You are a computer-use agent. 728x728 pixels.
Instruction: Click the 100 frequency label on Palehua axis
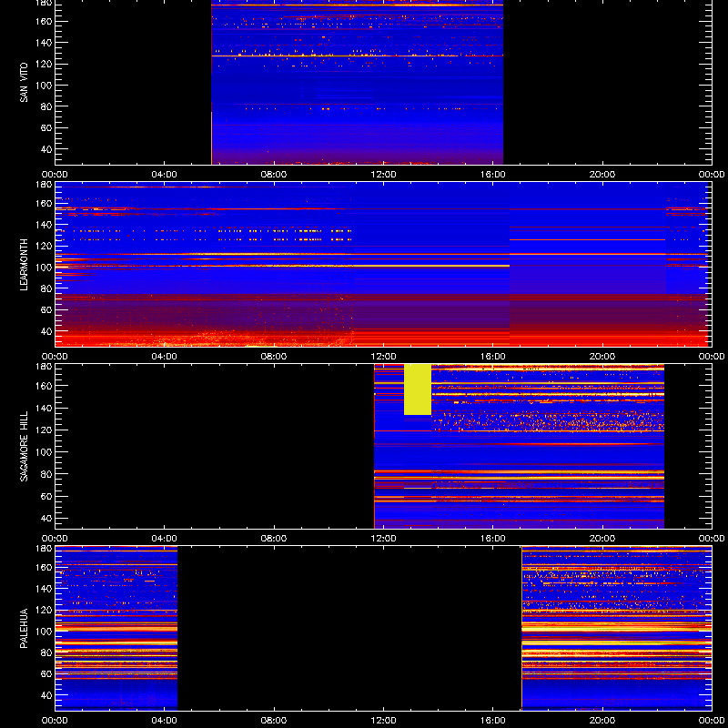click(44, 632)
